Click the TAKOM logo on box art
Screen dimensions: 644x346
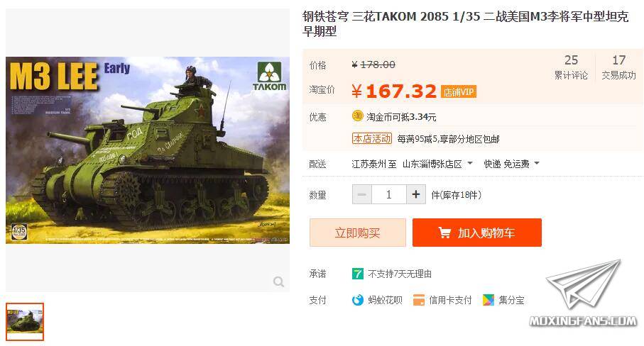click(269, 77)
